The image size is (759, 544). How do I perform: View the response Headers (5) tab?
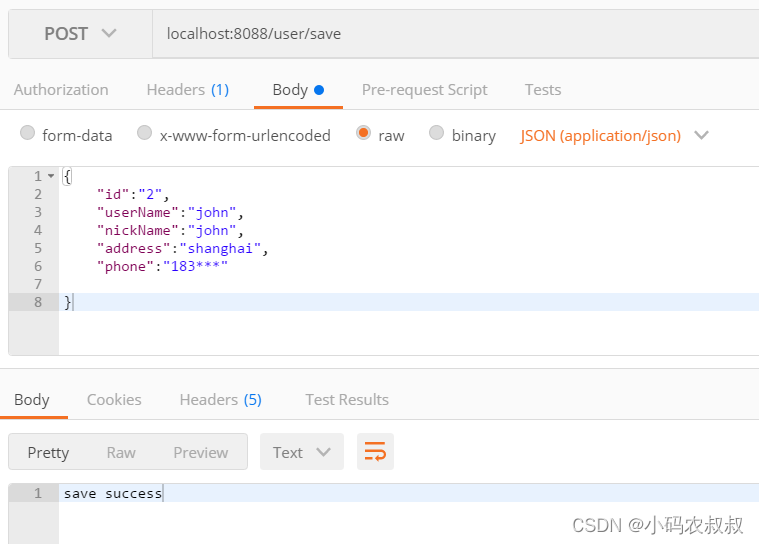coord(221,399)
